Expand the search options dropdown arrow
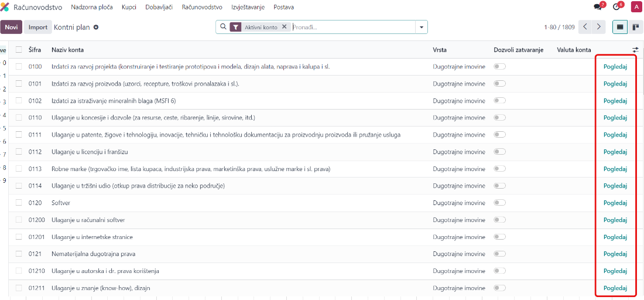Viewport: 644px width, 300px height. click(x=421, y=27)
